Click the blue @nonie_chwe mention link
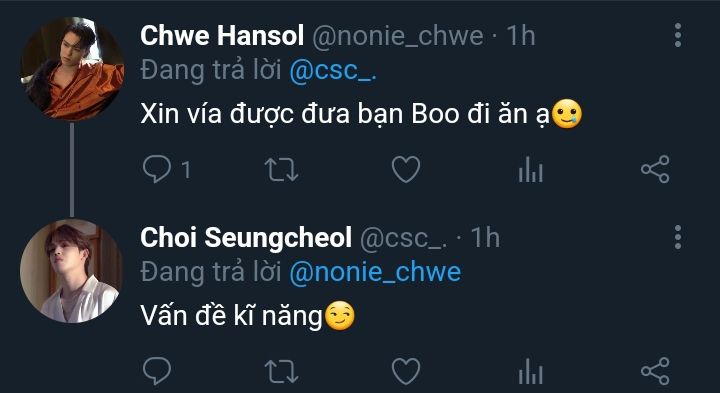Screen dimensions: 720x393 coord(375,273)
